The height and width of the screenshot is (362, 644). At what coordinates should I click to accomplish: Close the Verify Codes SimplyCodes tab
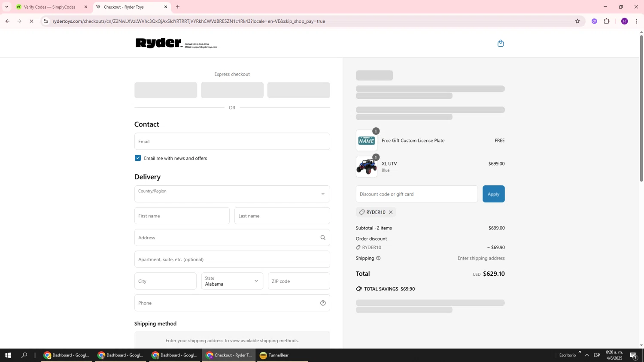coord(86,7)
